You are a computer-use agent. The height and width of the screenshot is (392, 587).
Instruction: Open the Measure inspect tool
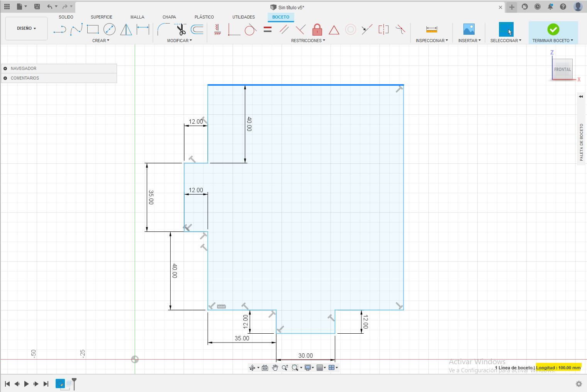pos(431,29)
